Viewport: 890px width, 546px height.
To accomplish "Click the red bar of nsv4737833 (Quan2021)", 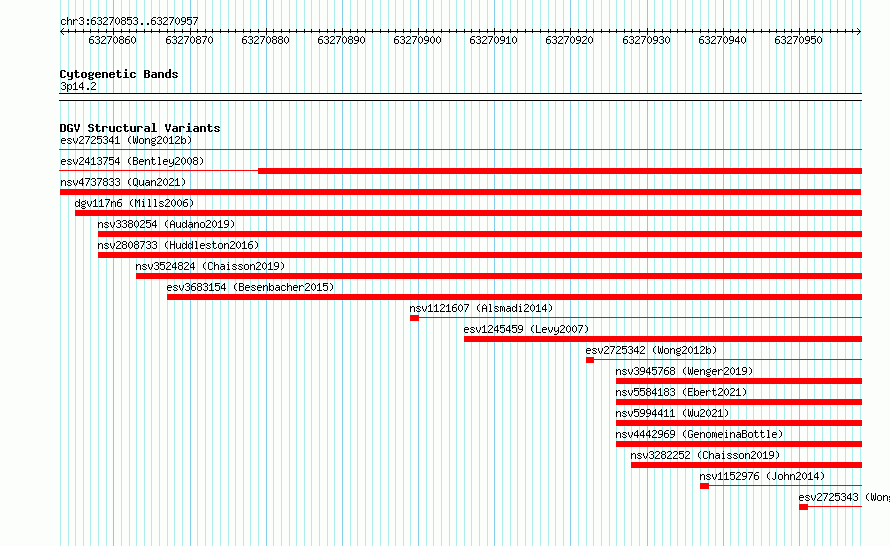I will click(461, 192).
